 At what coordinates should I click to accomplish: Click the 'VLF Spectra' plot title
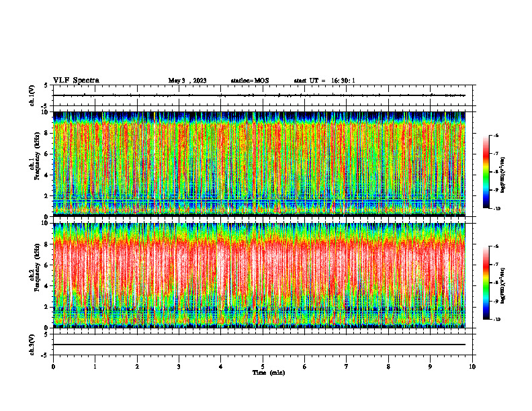coord(76,81)
